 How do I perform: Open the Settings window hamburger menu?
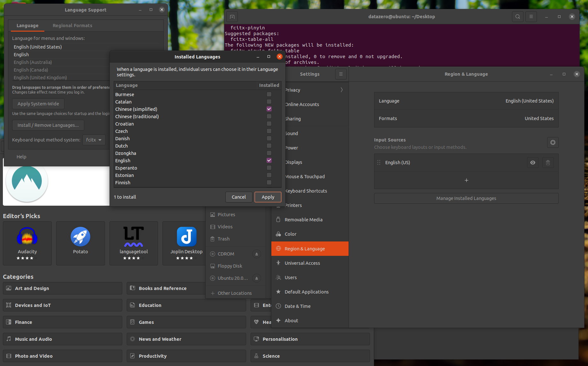pos(341,74)
